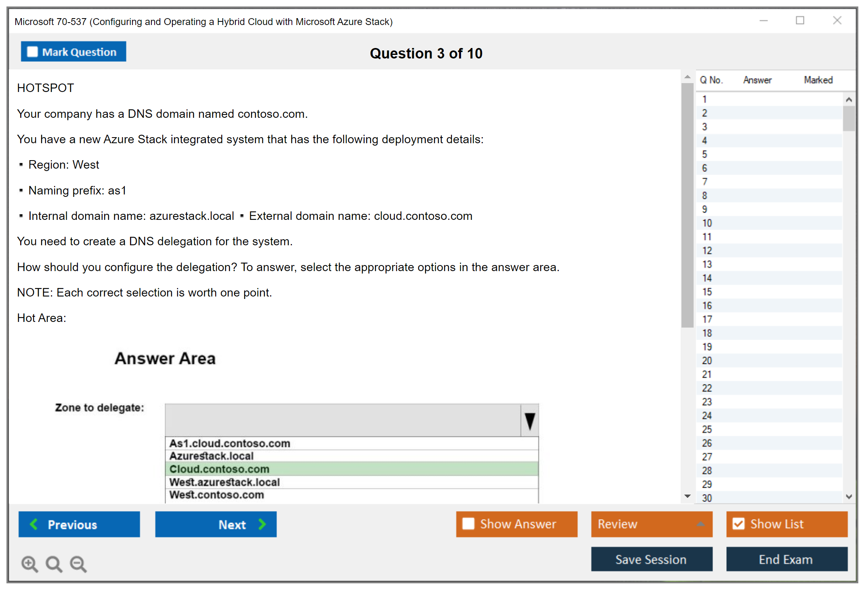Image resolution: width=868 pixels, height=593 pixels.
Task: Click the zoom in magnifier icon
Action: 29,564
